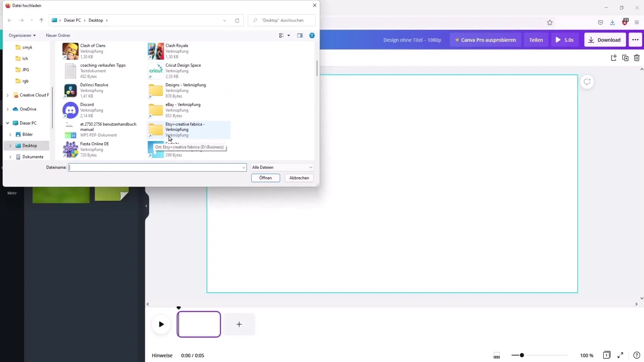Open the Organisieren menu
Screen dimensions: 644x362
[x=22, y=36]
